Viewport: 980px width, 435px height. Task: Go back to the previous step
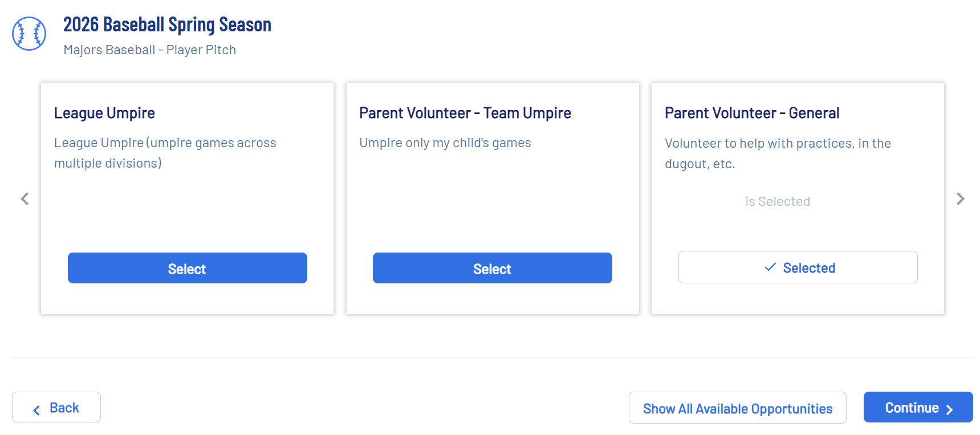click(56, 408)
